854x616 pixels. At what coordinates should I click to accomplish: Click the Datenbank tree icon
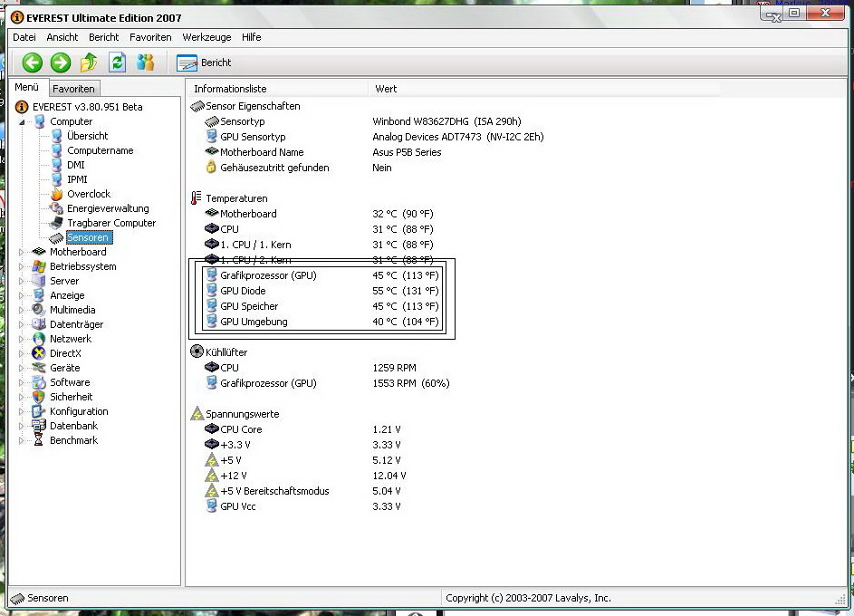coord(39,426)
